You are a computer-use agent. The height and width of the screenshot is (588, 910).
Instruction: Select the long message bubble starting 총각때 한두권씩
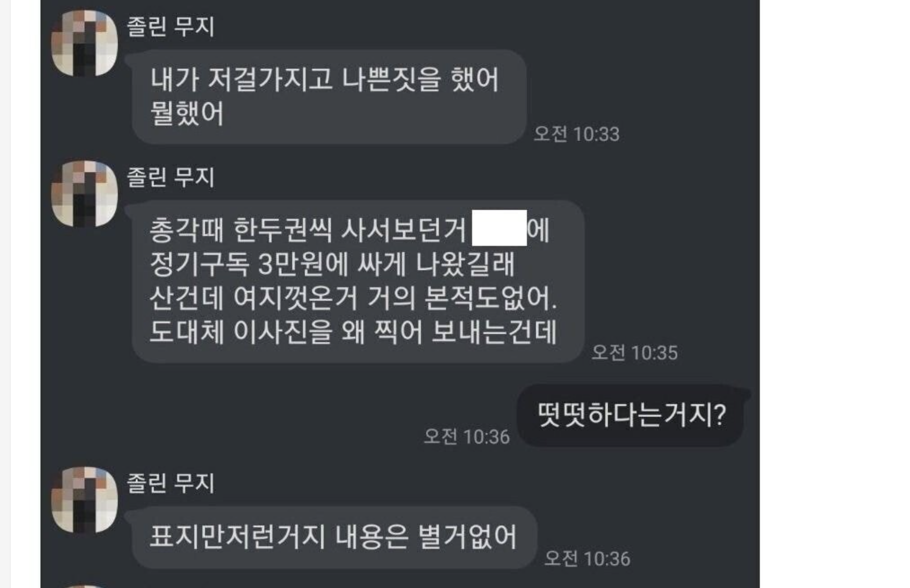click(x=358, y=281)
